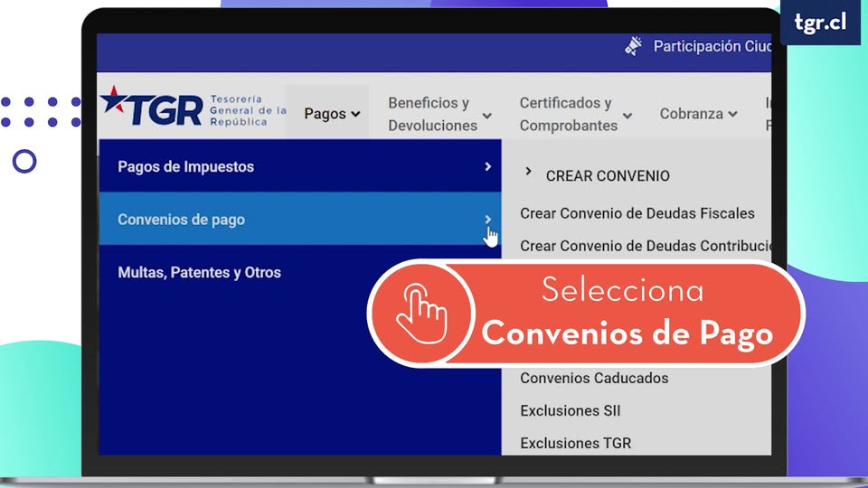Open Crear Convenio de Deudas Fiscales
This screenshot has width=868, height=488.
click(x=637, y=213)
